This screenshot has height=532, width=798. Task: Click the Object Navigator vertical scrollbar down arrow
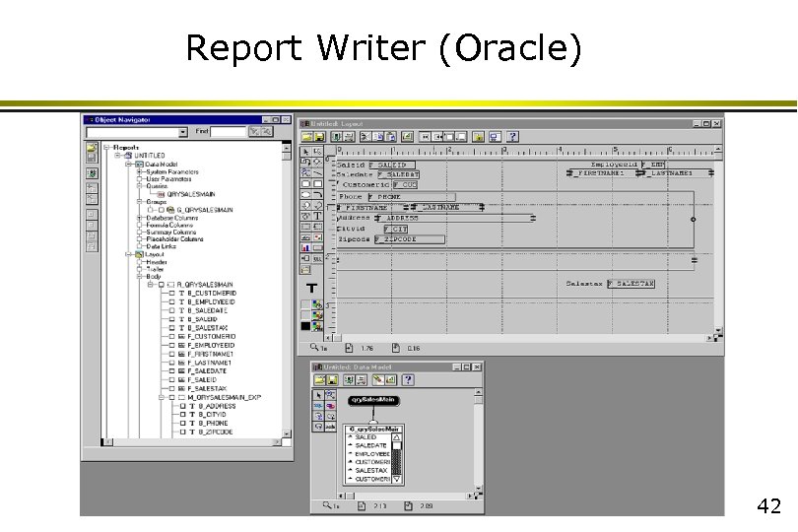click(287, 433)
